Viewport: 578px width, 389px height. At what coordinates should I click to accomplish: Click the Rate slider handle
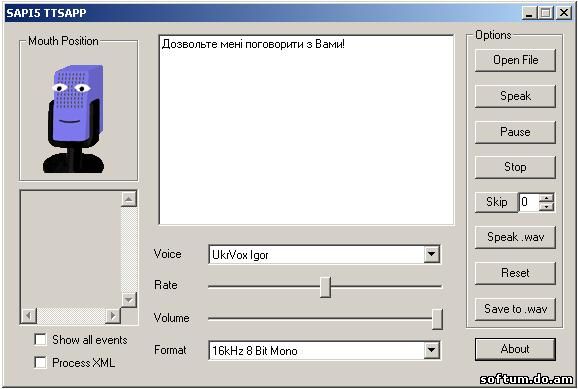pyautogui.click(x=325, y=287)
